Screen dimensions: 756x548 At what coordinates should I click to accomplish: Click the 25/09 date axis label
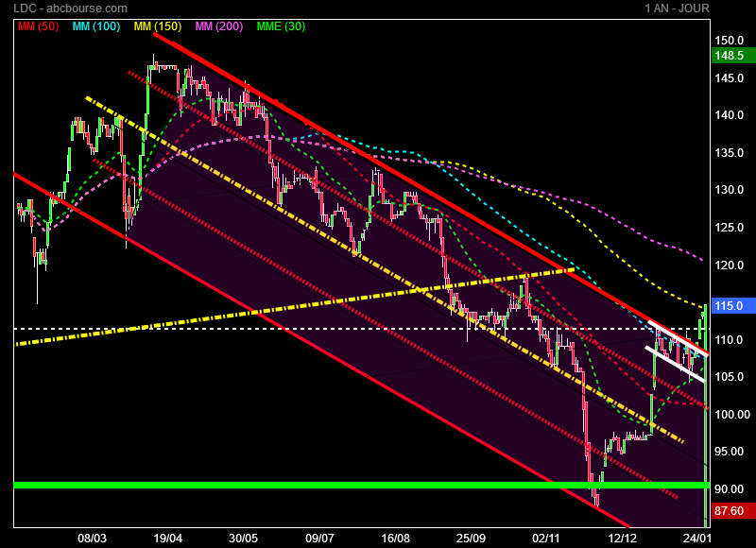coord(471,539)
